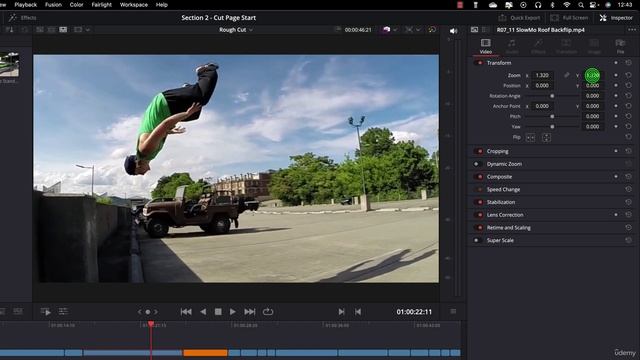Reset the Zoom parameter

pyautogui.click(x=629, y=76)
